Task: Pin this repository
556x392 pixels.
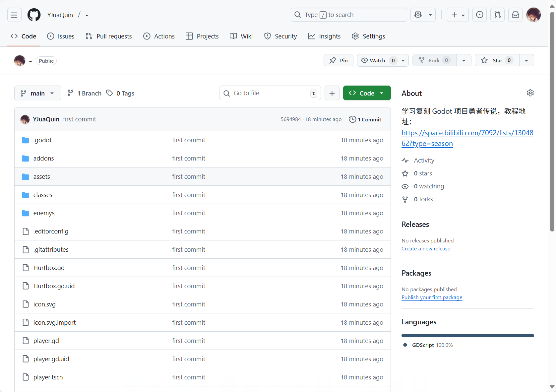Action: point(339,60)
